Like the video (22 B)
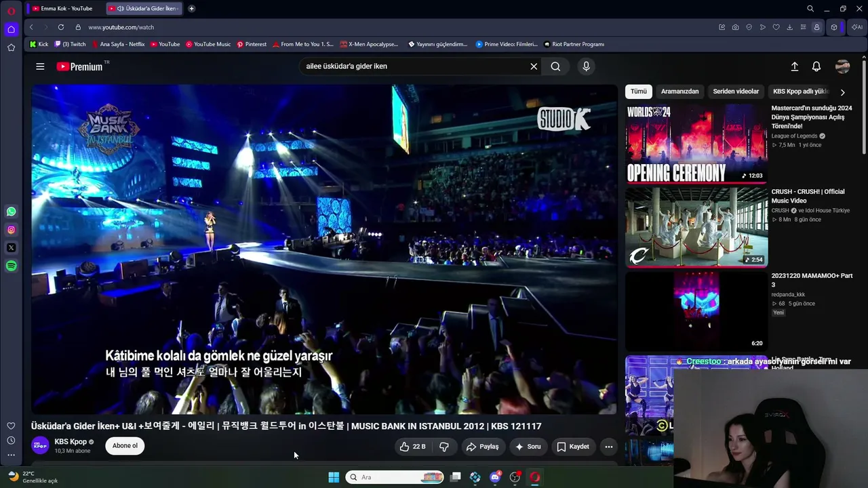 click(413, 447)
